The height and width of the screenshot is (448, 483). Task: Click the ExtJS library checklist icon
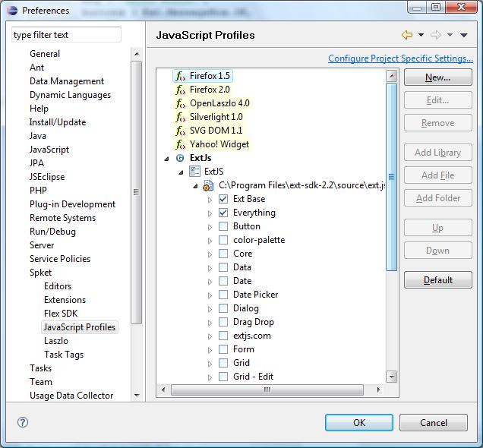[194, 172]
